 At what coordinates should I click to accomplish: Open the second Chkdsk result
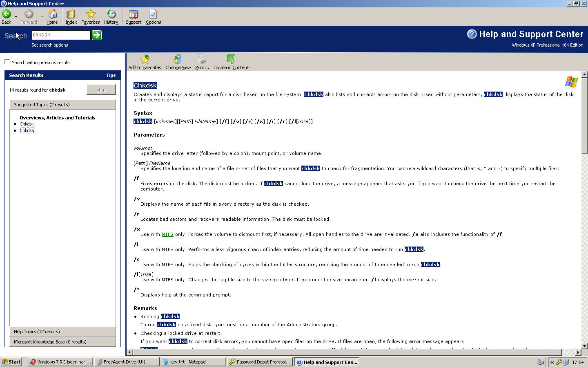pyautogui.click(x=27, y=130)
